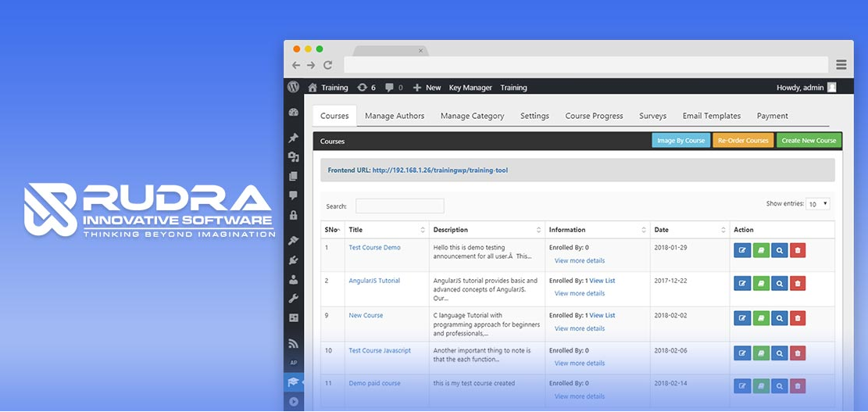This screenshot has width=868, height=412.
Task: Delete the AngularJS Tutorial course
Action: coord(798,284)
